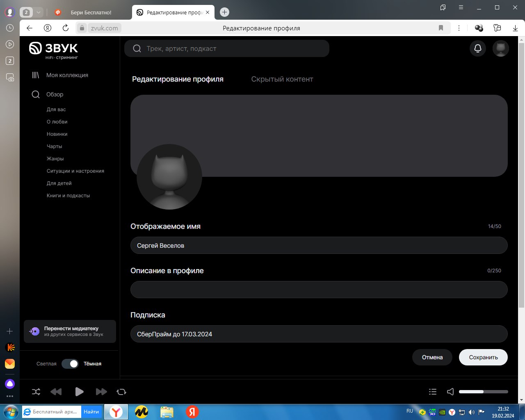This screenshot has height=420, width=525.
Task: Click the Описание в профиле input field
Action: pyautogui.click(x=319, y=290)
